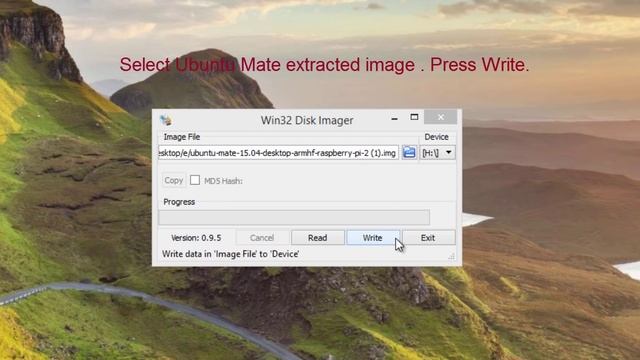
Task: Click the 'Progress' label
Action: click(x=179, y=202)
